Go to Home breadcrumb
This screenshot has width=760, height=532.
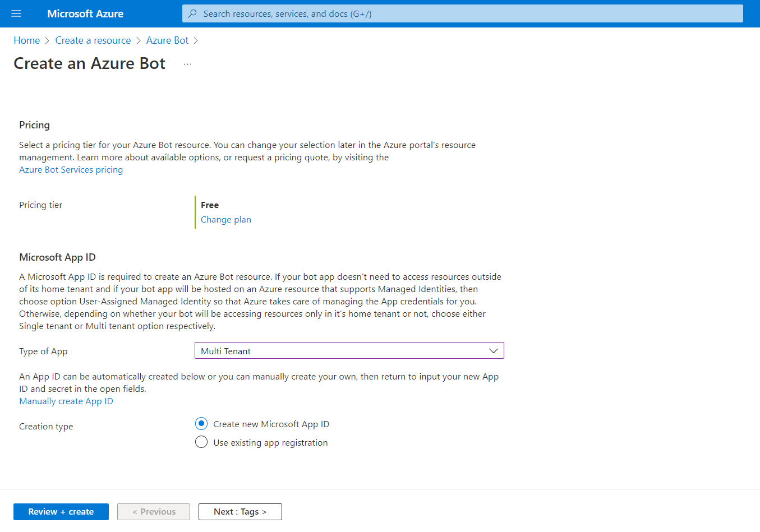pyautogui.click(x=27, y=40)
